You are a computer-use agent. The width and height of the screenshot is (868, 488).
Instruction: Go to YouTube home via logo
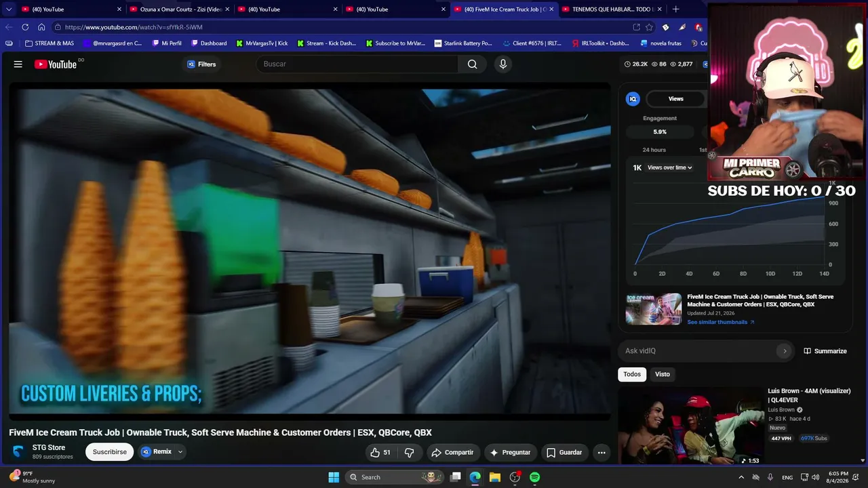point(56,64)
